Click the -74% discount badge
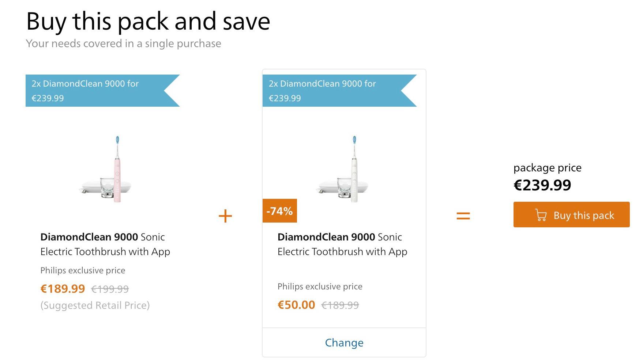Image resolution: width=643 pixels, height=364 pixels. [280, 211]
